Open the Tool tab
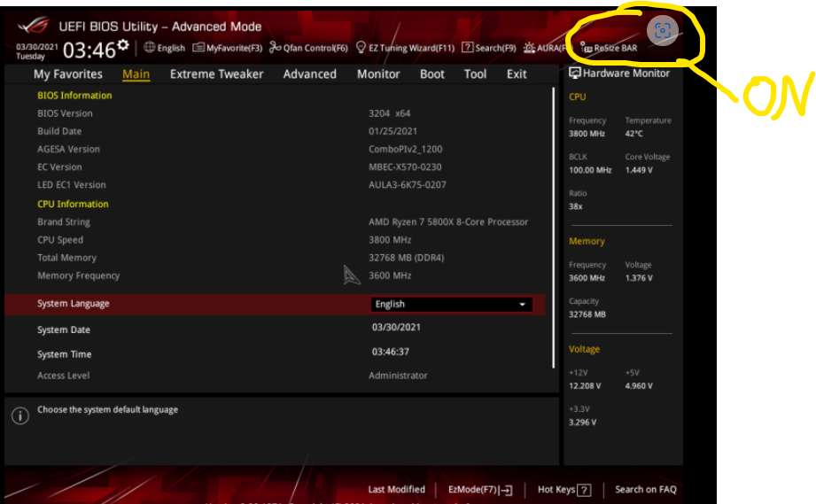The width and height of the screenshot is (816, 504). (475, 74)
